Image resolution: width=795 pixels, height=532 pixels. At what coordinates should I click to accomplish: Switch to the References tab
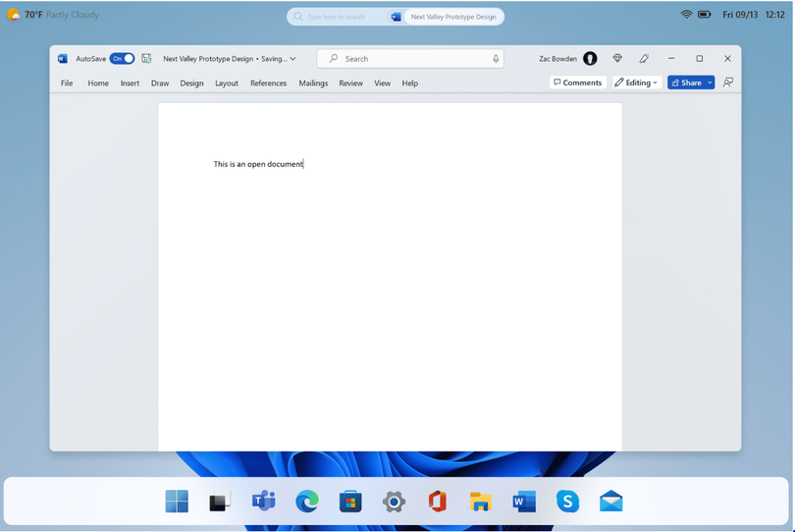pyautogui.click(x=268, y=83)
